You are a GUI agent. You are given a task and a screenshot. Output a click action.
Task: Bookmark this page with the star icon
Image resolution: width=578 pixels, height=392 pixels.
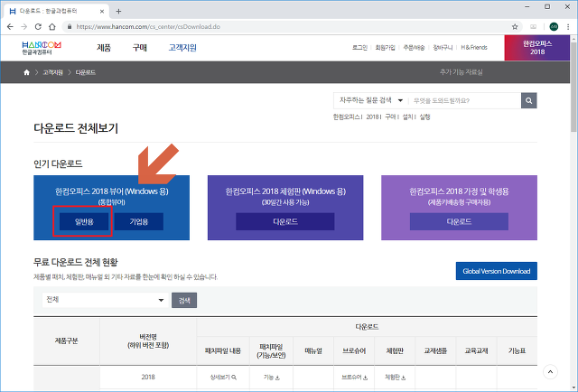tap(515, 26)
